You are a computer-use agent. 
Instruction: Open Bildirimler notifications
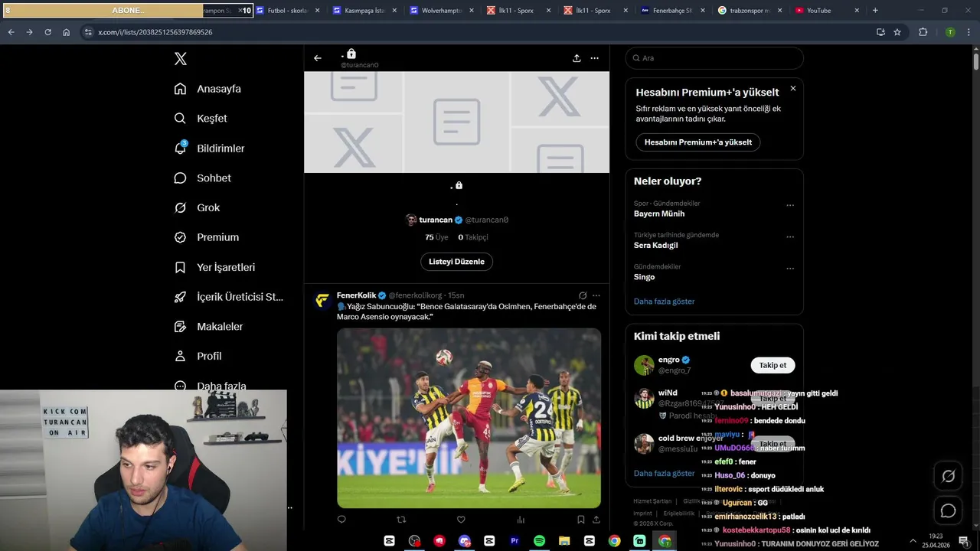pyautogui.click(x=209, y=148)
